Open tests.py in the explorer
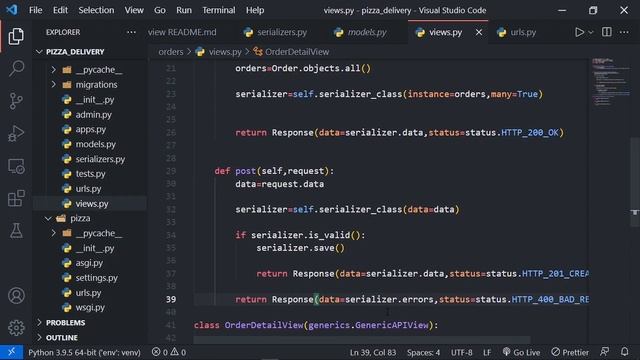640x360 pixels. click(90, 174)
